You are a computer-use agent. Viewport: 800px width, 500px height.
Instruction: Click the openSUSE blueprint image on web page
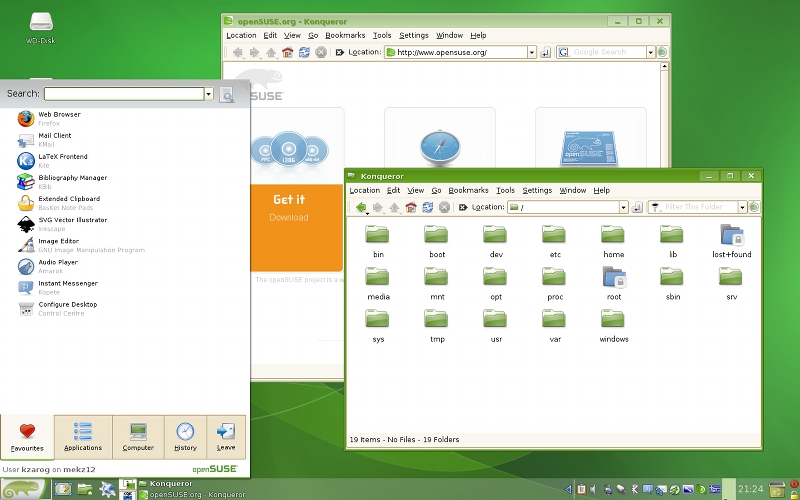point(589,148)
